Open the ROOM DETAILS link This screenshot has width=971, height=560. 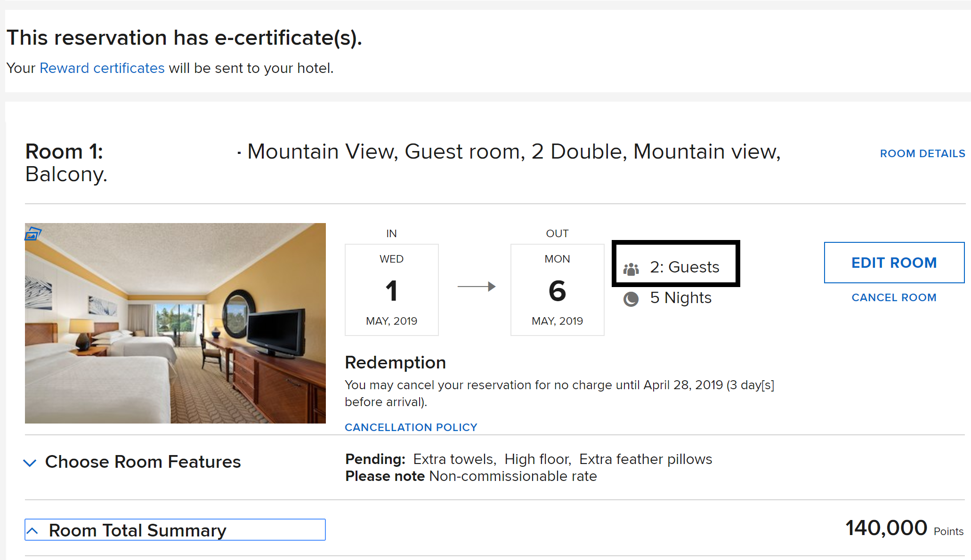coord(922,153)
